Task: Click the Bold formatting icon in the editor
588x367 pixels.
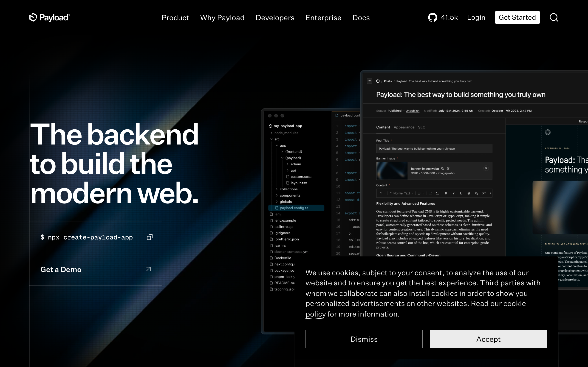Action: point(446,193)
